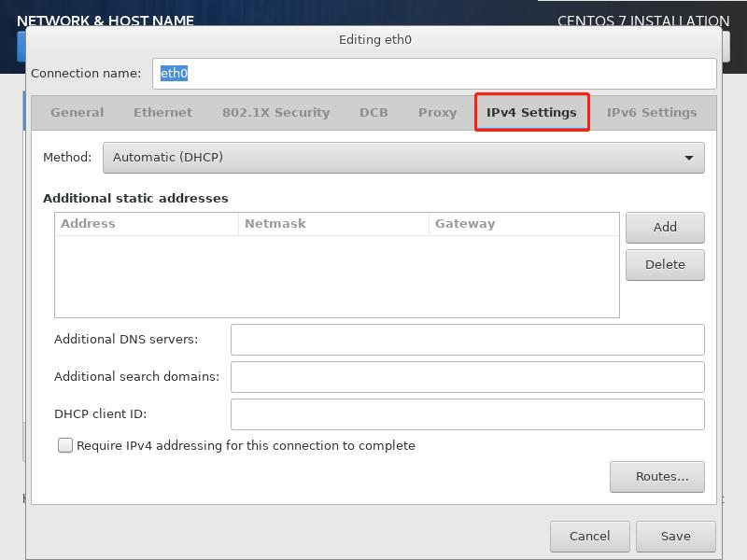Enable Require IPv4 addressing checkbox

coord(65,445)
